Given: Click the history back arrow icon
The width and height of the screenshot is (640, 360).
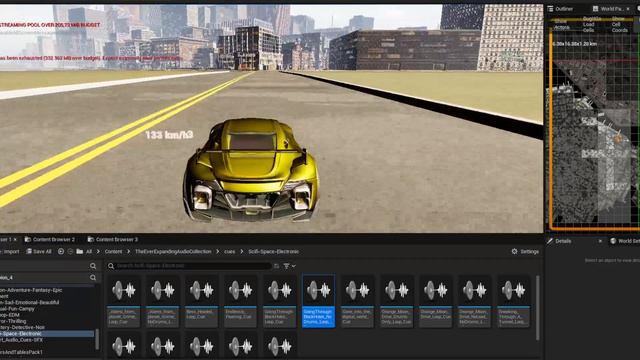Looking at the screenshot, I should click(x=61, y=251).
